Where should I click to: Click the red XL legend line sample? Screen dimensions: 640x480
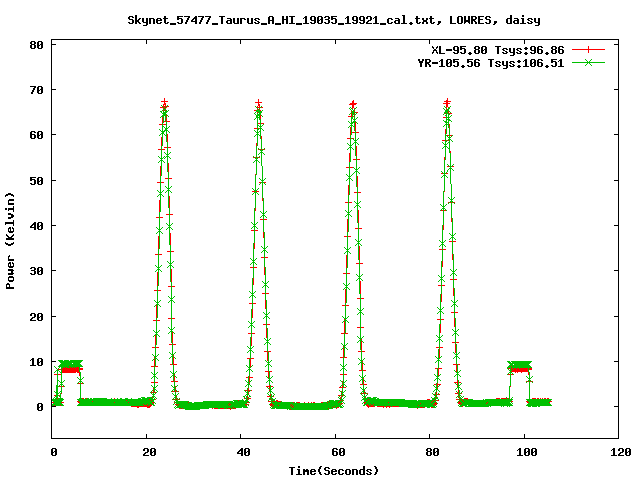(x=588, y=50)
